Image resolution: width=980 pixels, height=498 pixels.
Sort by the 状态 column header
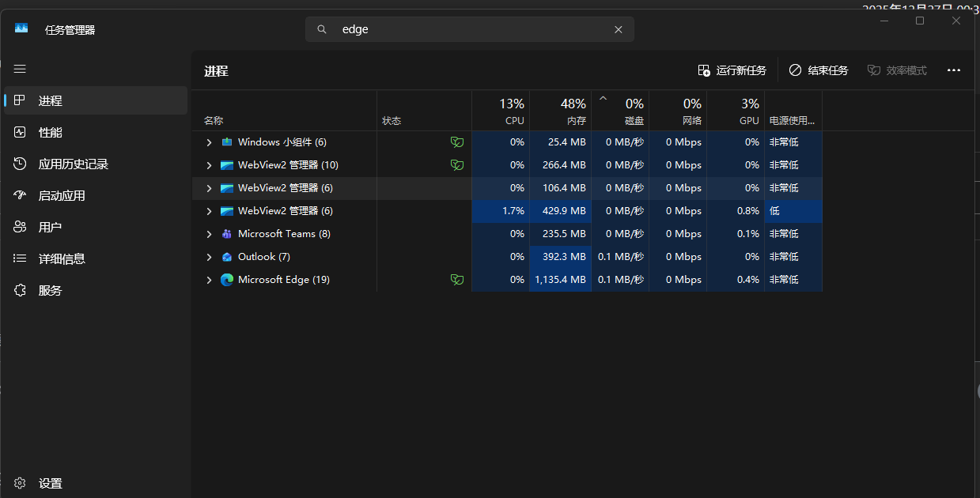(424, 111)
